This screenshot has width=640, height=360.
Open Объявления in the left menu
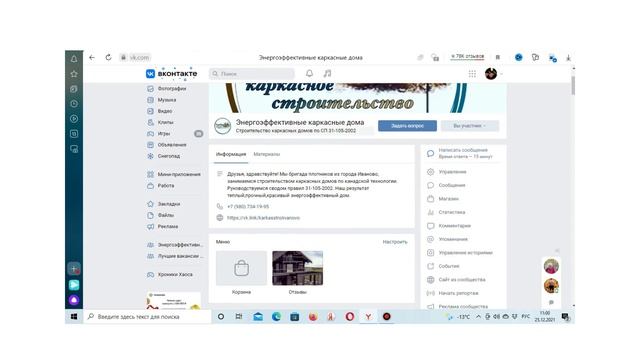[x=167, y=145]
